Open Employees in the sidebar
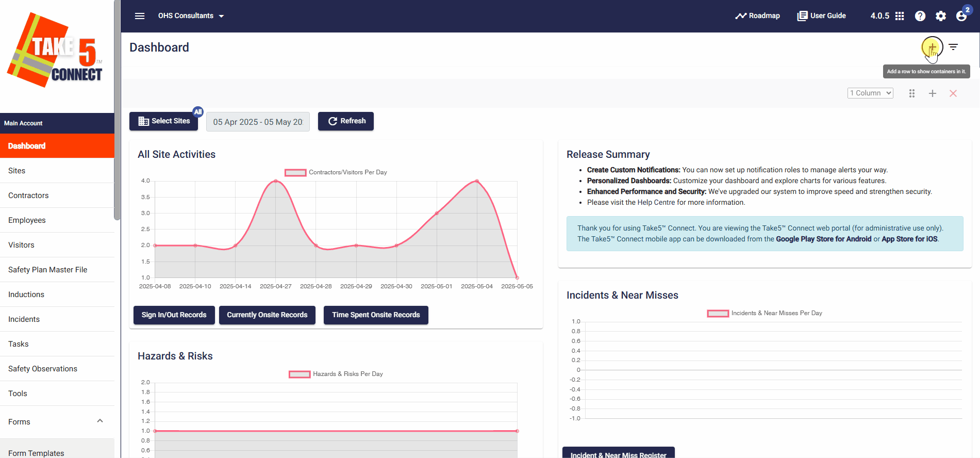The image size is (980, 458). [57, 220]
